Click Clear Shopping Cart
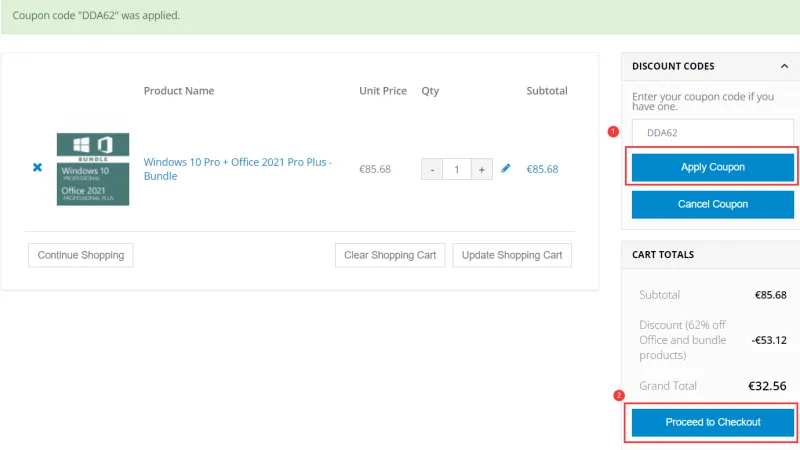Screen dimensions: 800x450 pyautogui.click(x=390, y=255)
